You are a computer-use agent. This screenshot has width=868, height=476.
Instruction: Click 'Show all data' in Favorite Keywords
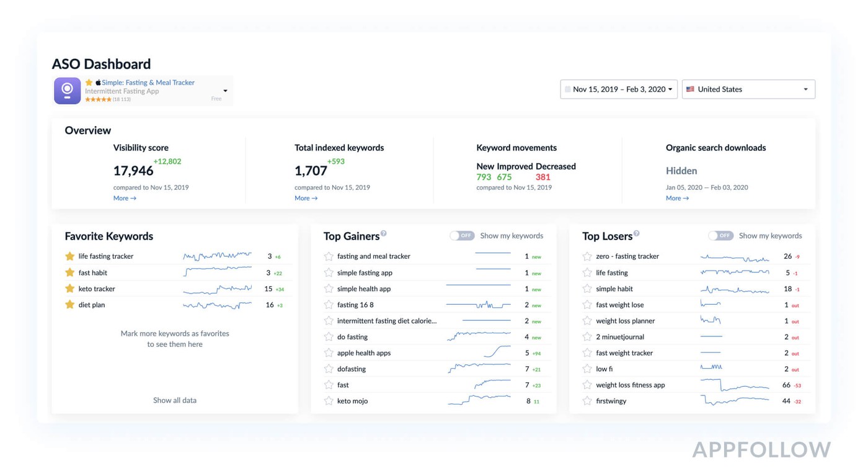(x=175, y=400)
